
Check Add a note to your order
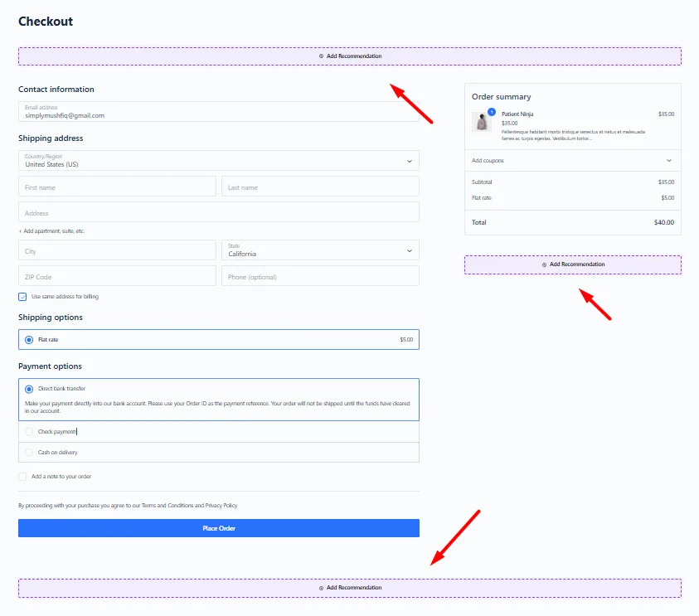tap(22, 477)
